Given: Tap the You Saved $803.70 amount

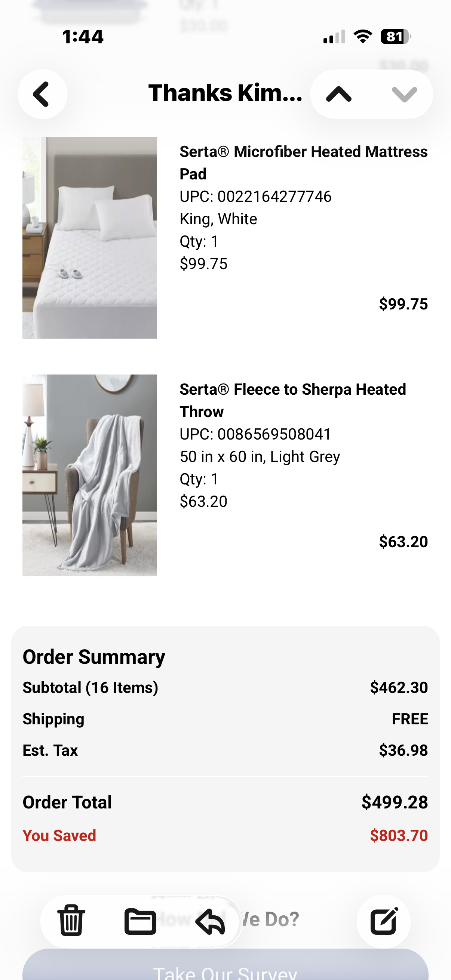Looking at the screenshot, I should pyautogui.click(x=399, y=835).
